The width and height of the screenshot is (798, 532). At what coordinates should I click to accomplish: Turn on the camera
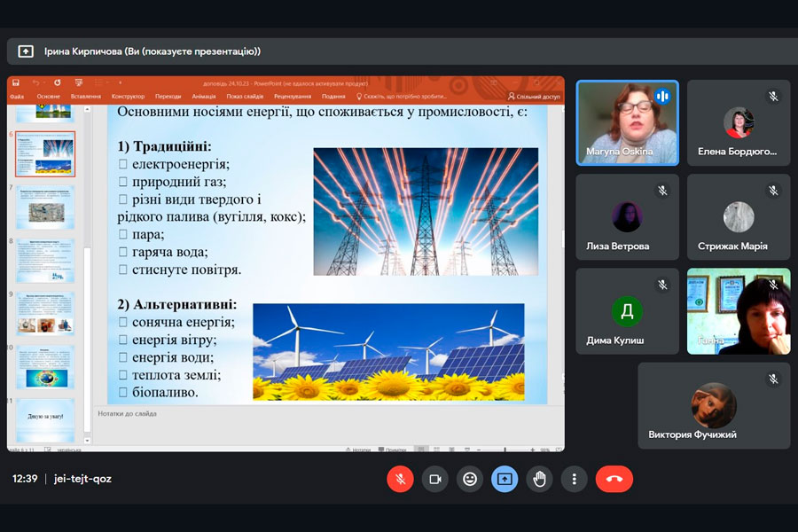pyautogui.click(x=434, y=479)
